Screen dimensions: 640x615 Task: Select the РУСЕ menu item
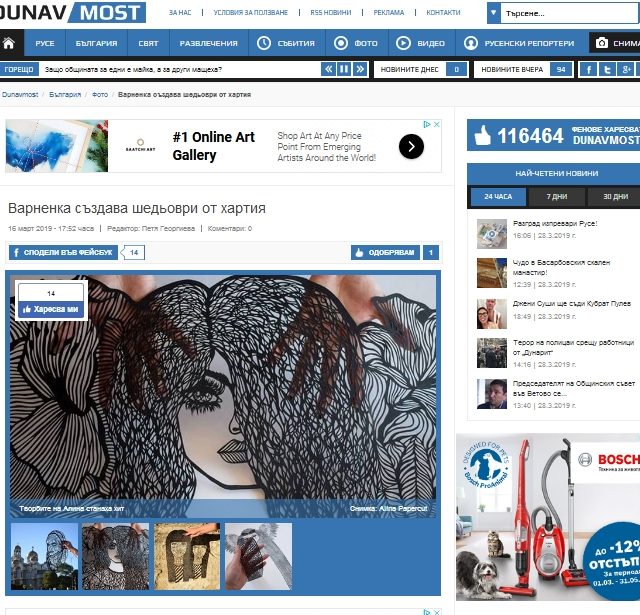pos(45,43)
